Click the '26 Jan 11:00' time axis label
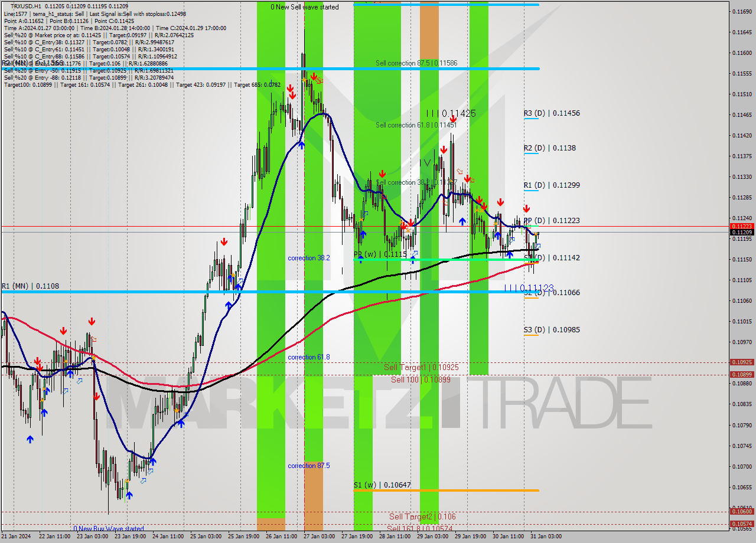The width and height of the screenshot is (756, 543). point(281,537)
